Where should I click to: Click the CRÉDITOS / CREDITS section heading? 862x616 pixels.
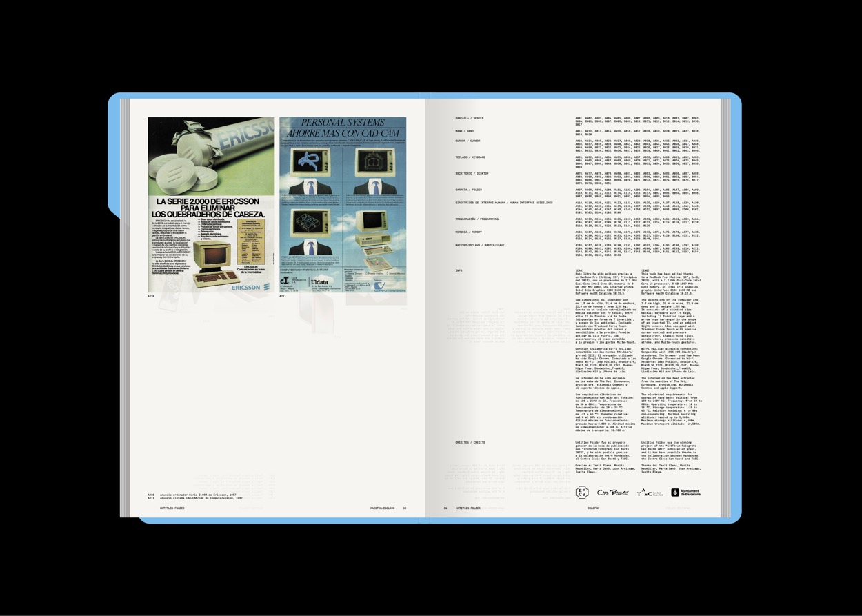pos(470,442)
